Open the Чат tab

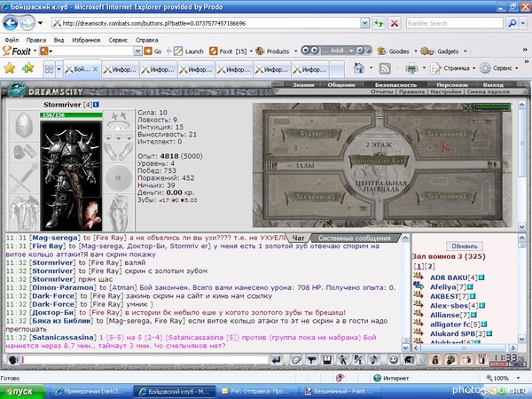[x=298, y=239]
